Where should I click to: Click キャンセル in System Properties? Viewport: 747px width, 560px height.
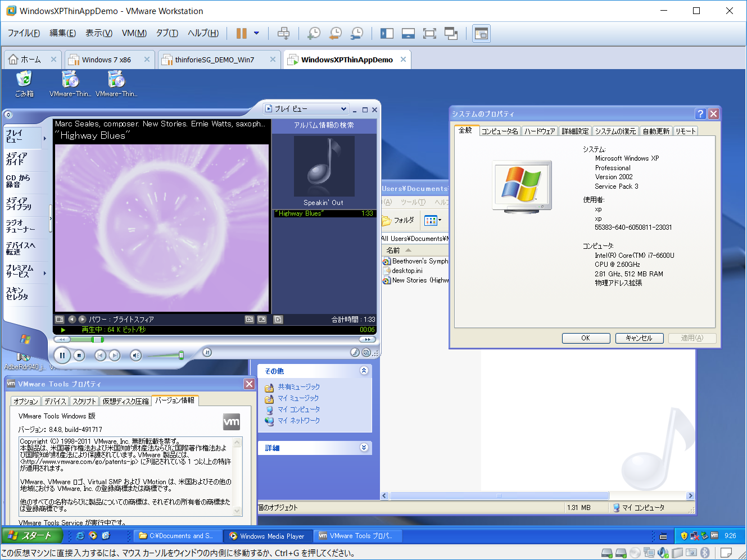639,338
